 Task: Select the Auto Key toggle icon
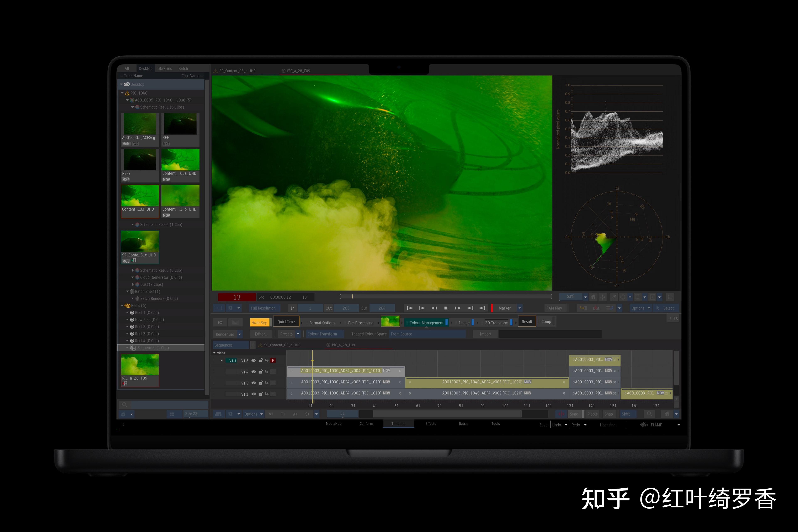pyautogui.click(x=260, y=322)
